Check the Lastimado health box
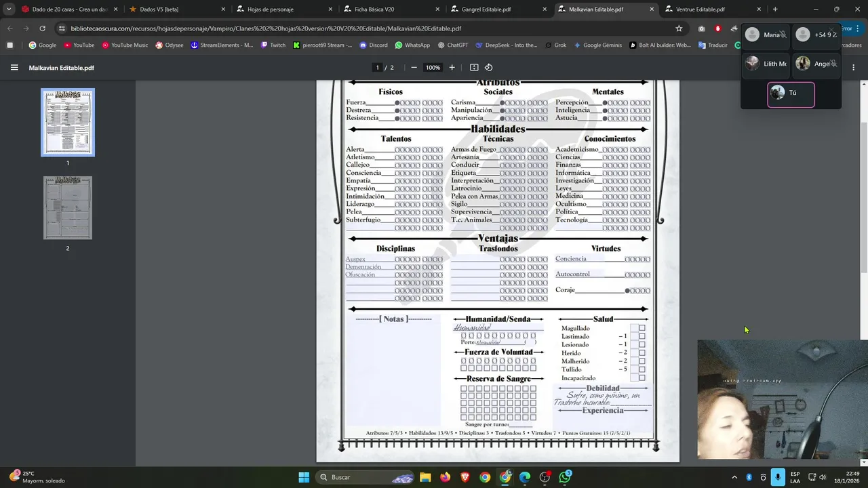The height and width of the screenshot is (488, 868). point(642,336)
